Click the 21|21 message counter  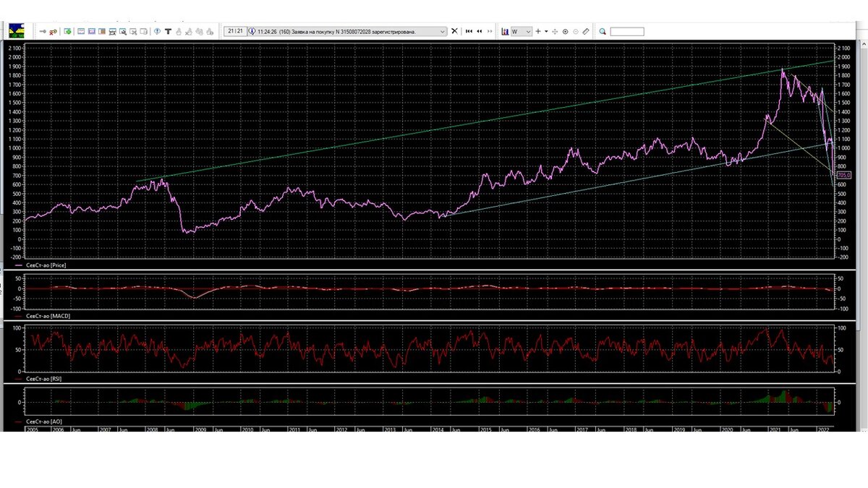coord(235,31)
